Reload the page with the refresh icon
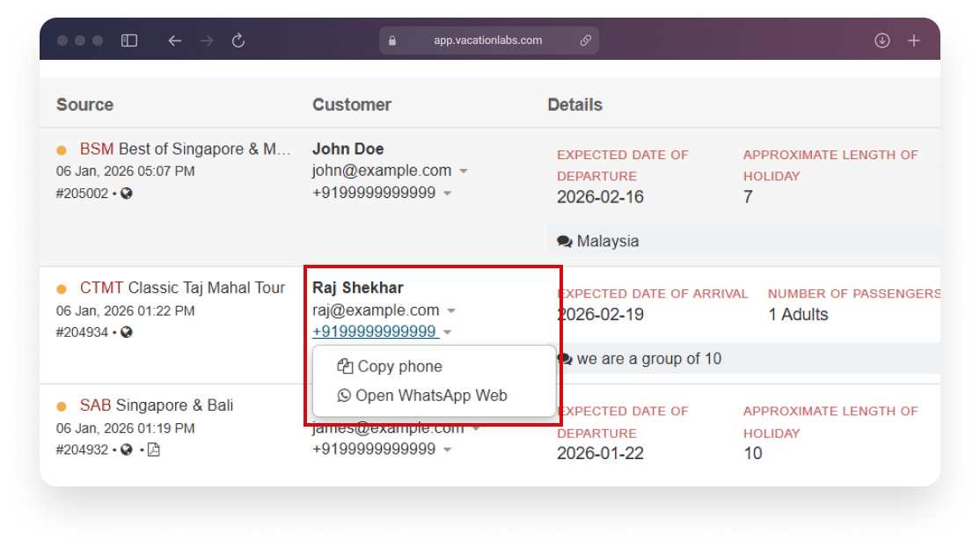Screen dimensions: 980x548 point(238,40)
